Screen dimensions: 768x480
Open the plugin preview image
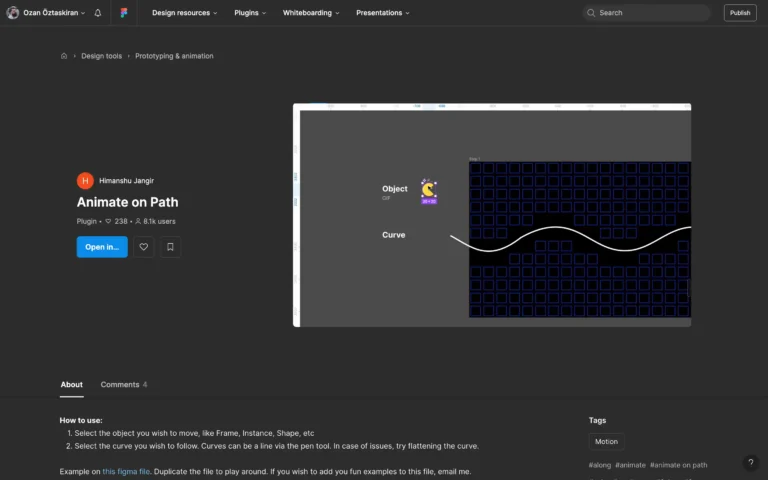click(x=492, y=215)
